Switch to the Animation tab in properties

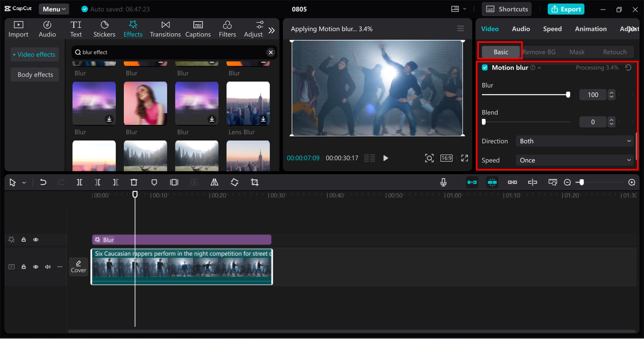pyautogui.click(x=591, y=29)
